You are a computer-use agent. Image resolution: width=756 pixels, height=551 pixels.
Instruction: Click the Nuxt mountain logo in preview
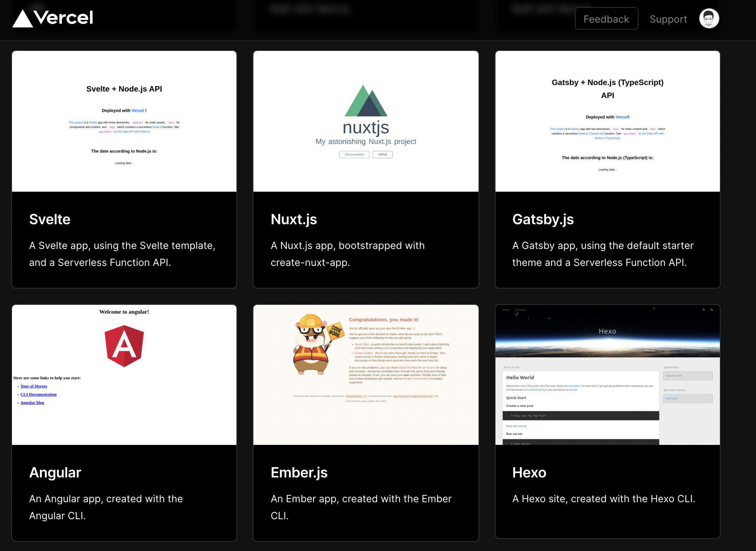coord(366,101)
